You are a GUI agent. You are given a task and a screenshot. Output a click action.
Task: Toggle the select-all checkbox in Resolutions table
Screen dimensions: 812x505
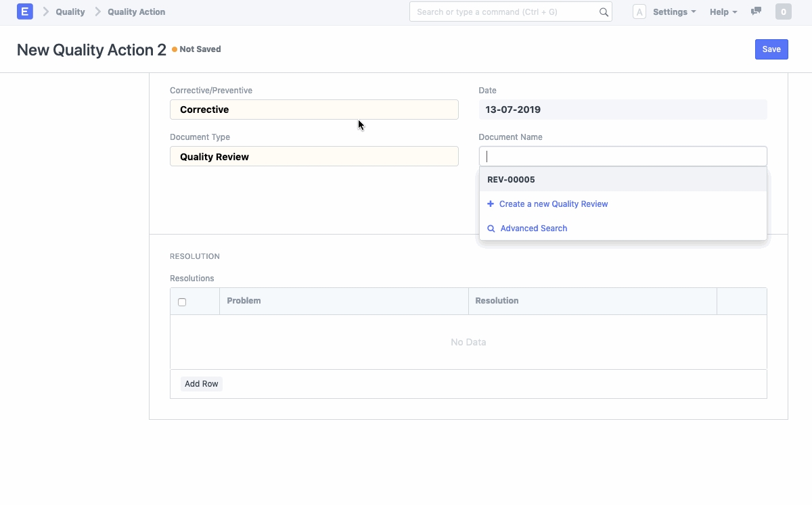(182, 302)
